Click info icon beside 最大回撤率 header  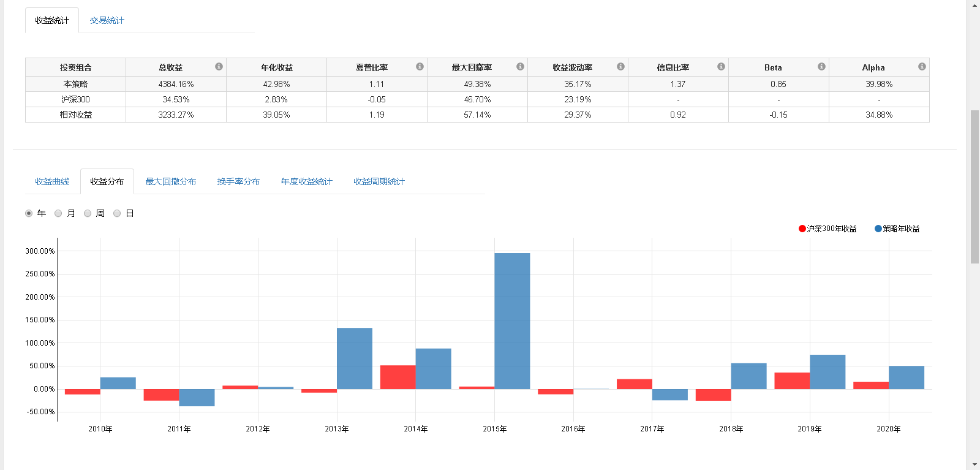520,67
